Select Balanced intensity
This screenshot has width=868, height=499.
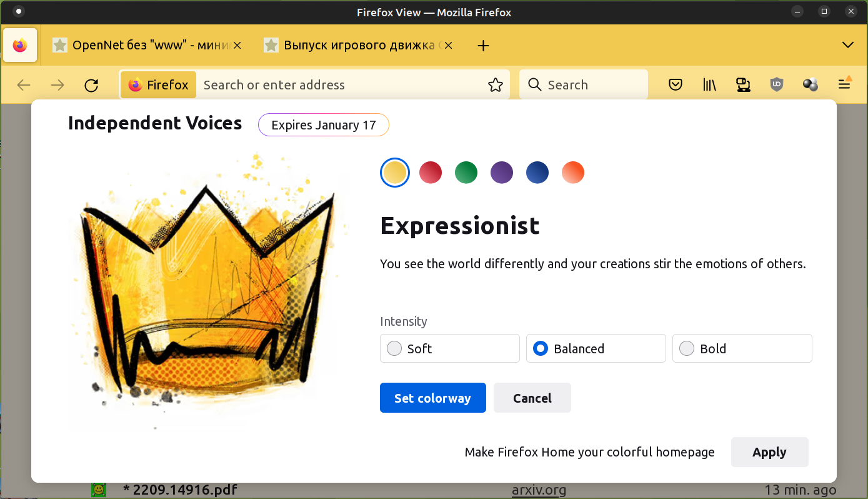pos(596,348)
